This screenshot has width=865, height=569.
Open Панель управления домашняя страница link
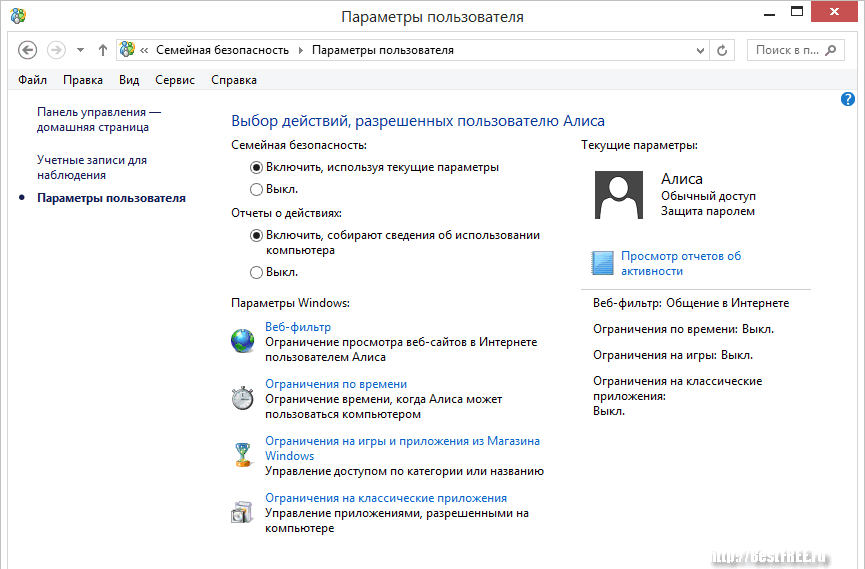(x=99, y=120)
